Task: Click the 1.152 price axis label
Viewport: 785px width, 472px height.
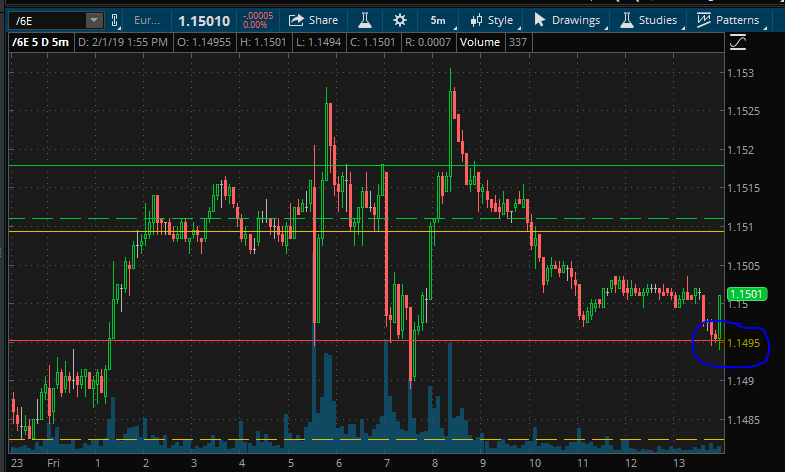Action: [740, 150]
